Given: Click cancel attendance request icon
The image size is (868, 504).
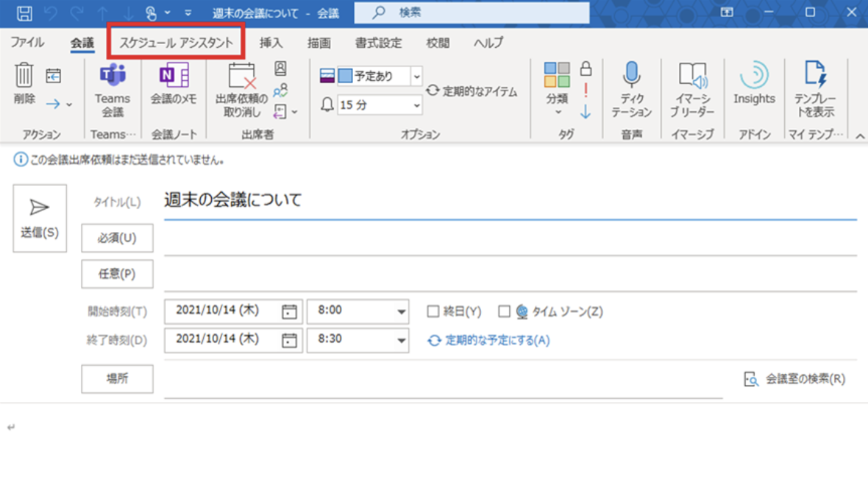Looking at the screenshot, I should pos(241,77).
